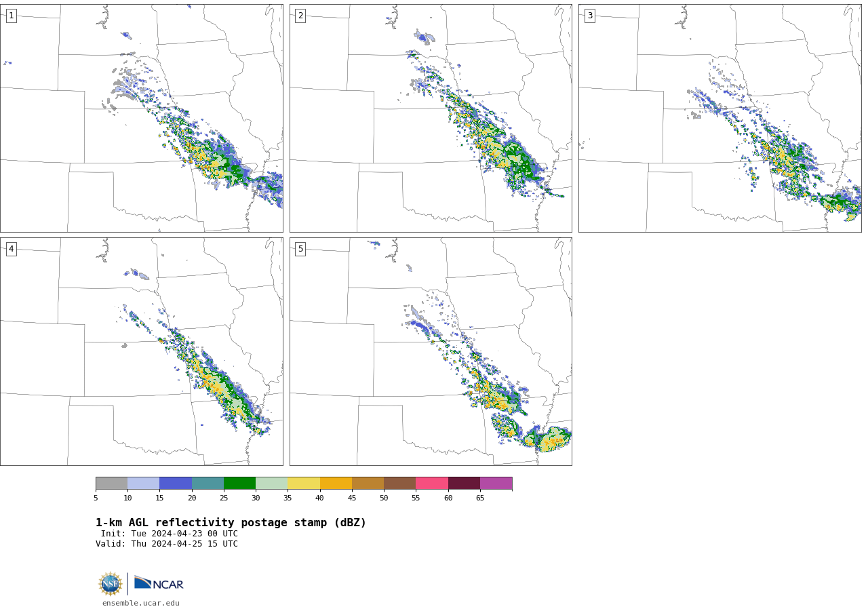Open ensemble member 2 reflectivity map
The height and width of the screenshot is (611, 868).
[431, 118]
